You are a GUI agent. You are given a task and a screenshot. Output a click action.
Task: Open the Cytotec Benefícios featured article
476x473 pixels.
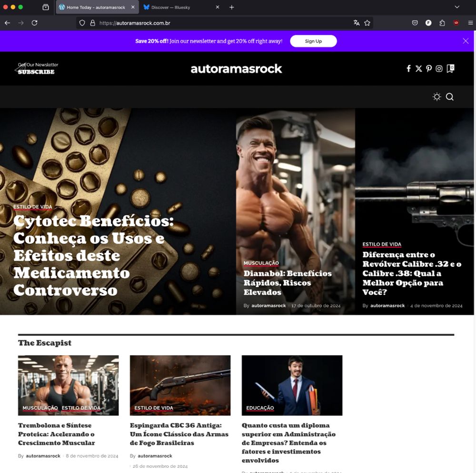93,255
